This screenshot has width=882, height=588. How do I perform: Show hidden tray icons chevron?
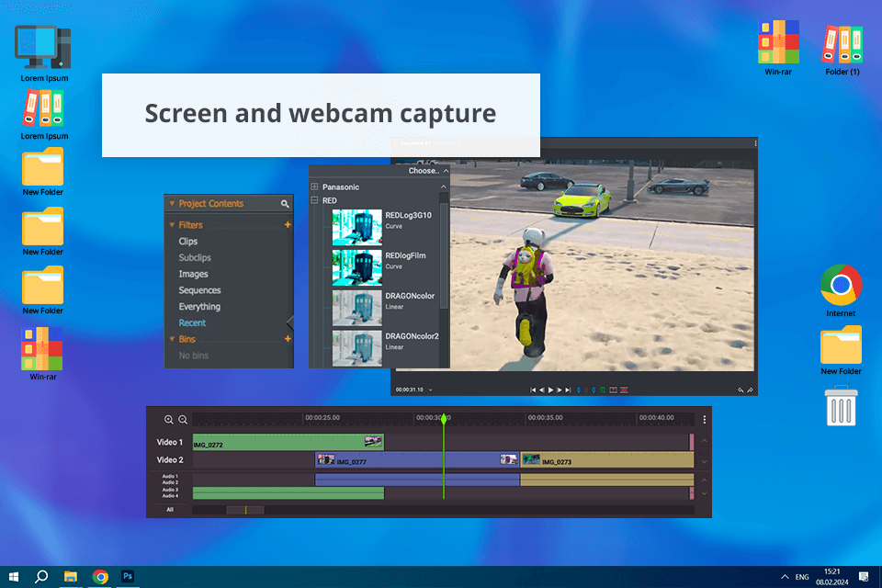[x=785, y=577]
